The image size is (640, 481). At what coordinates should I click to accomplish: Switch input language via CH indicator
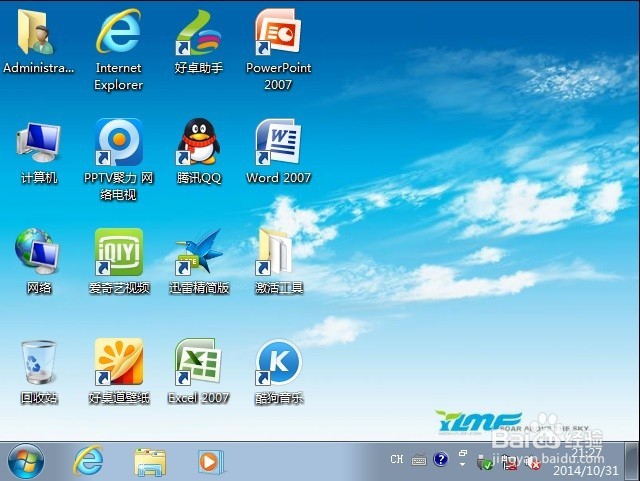pos(396,460)
